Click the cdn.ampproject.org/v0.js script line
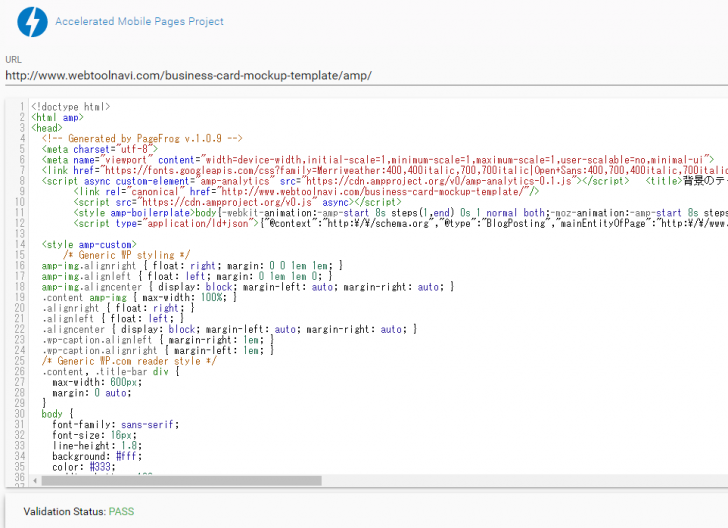 (x=237, y=202)
